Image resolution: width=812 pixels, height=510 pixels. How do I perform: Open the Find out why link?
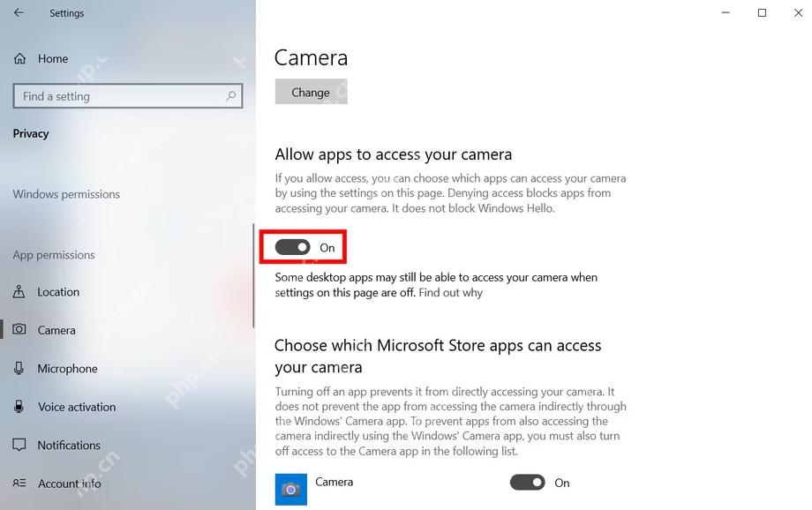pyautogui.click(x=450, y=293)
